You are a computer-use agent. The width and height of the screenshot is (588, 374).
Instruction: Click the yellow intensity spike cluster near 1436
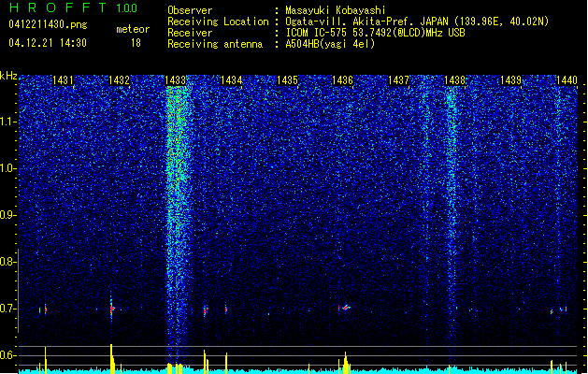[345, 363]
